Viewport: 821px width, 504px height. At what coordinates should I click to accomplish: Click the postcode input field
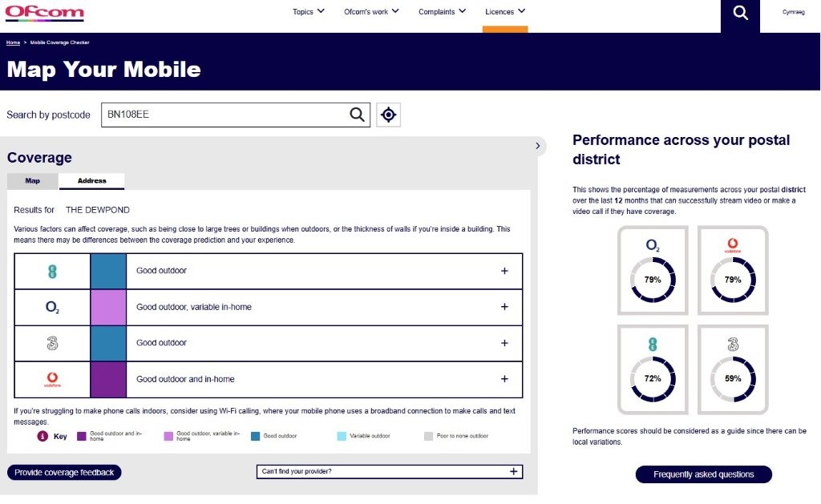pyautogui.click(x=224, y=115)
